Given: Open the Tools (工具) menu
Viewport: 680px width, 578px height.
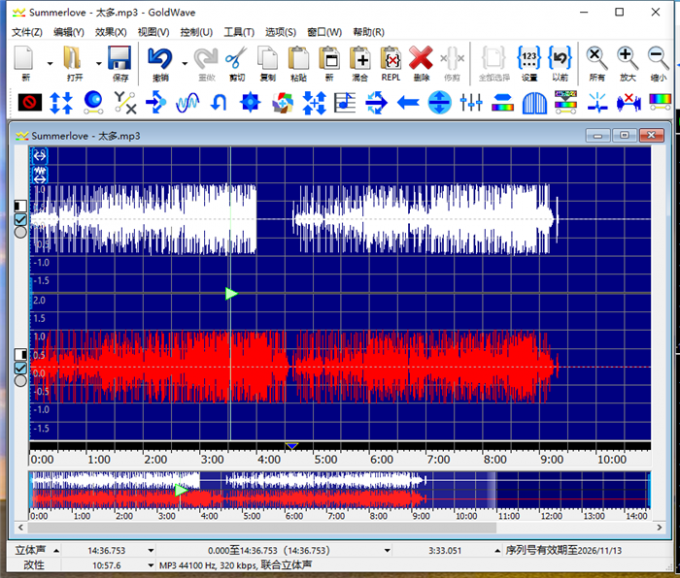Looking at the screenshot, I should pyautogui.click(x=239, y=32).
